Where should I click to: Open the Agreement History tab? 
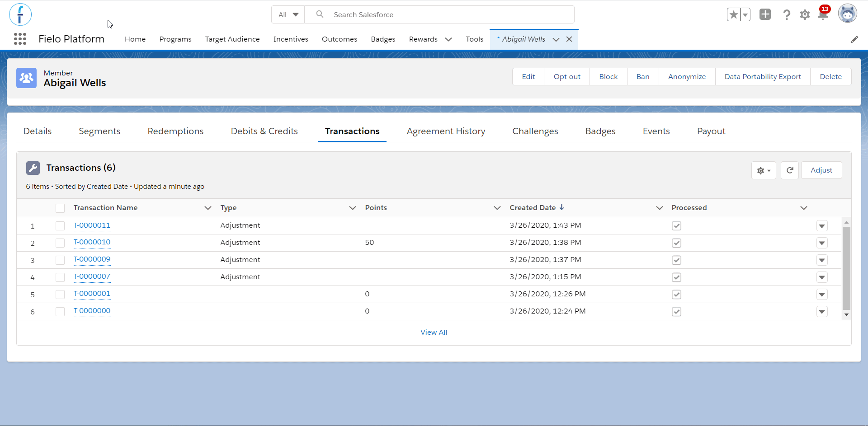(446, 131)
